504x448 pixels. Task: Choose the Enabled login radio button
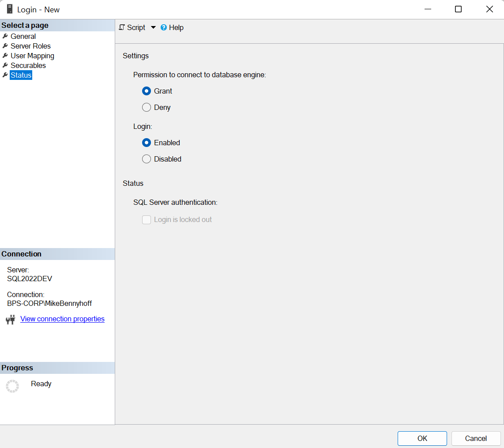(146, 143)
